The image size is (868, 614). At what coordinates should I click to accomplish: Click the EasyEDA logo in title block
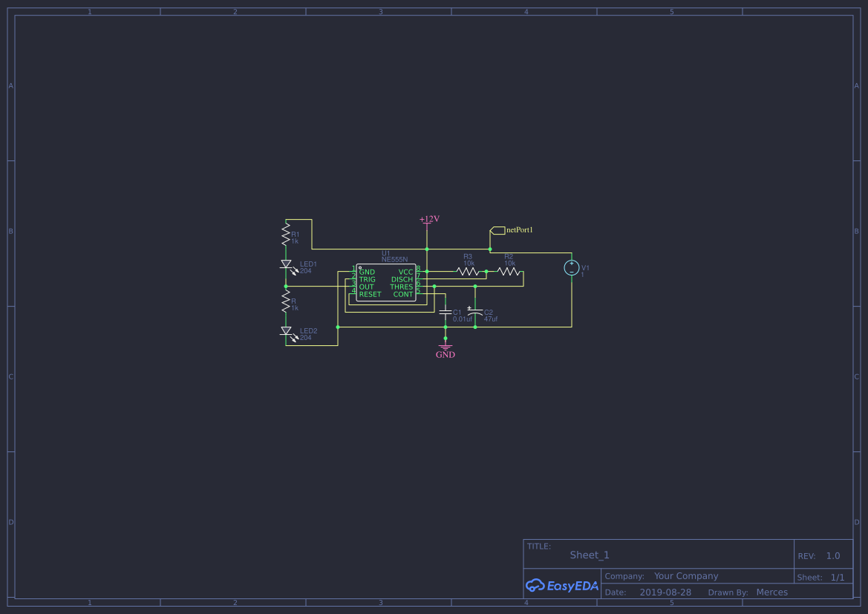[562, 586]
